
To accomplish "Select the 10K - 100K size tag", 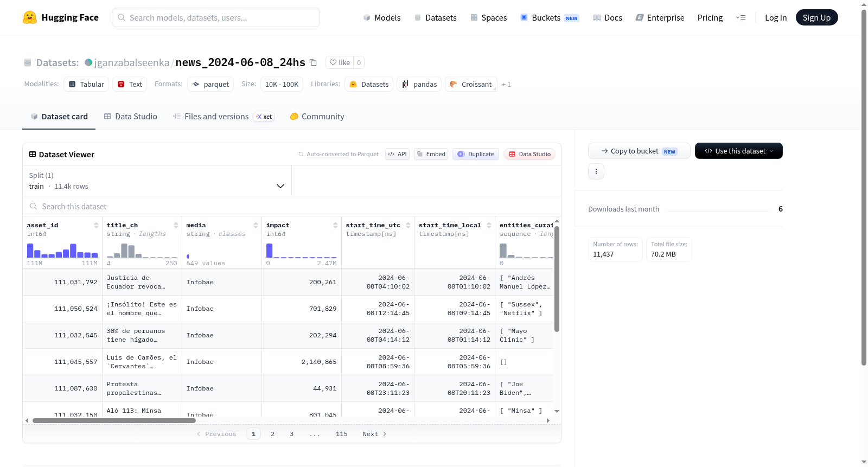I will pyautogui.click(x=282, y=84).
